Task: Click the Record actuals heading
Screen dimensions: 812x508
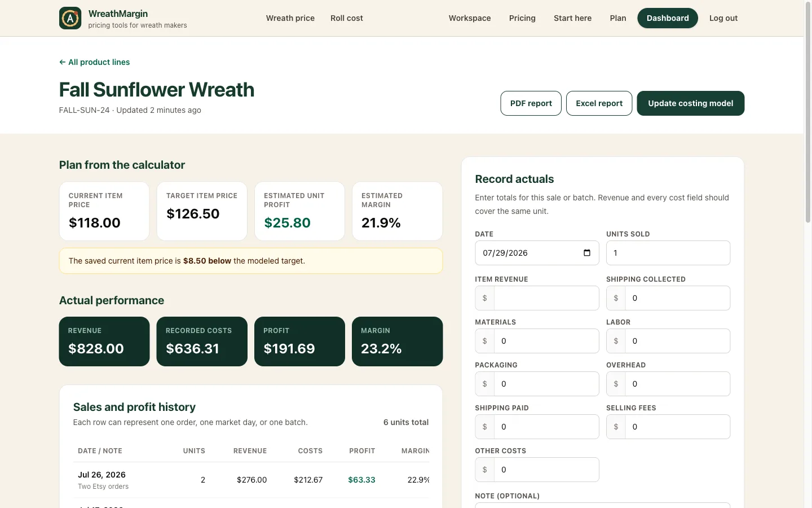Action: point(514,179)
